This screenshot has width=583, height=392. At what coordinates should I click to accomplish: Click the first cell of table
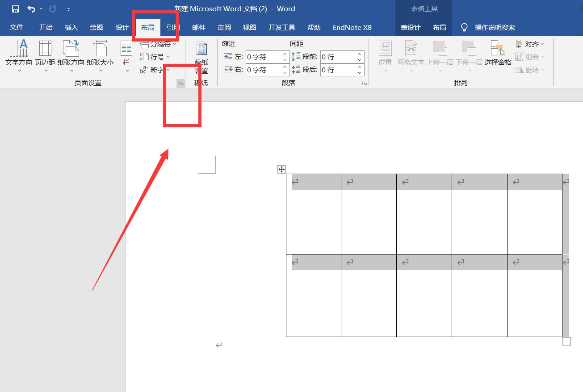point(314,214)
